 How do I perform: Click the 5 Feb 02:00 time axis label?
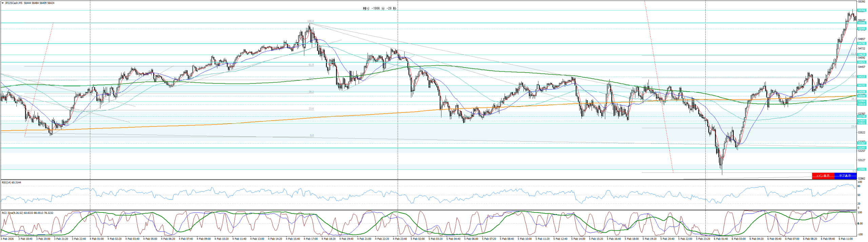(x=417, y=239)
